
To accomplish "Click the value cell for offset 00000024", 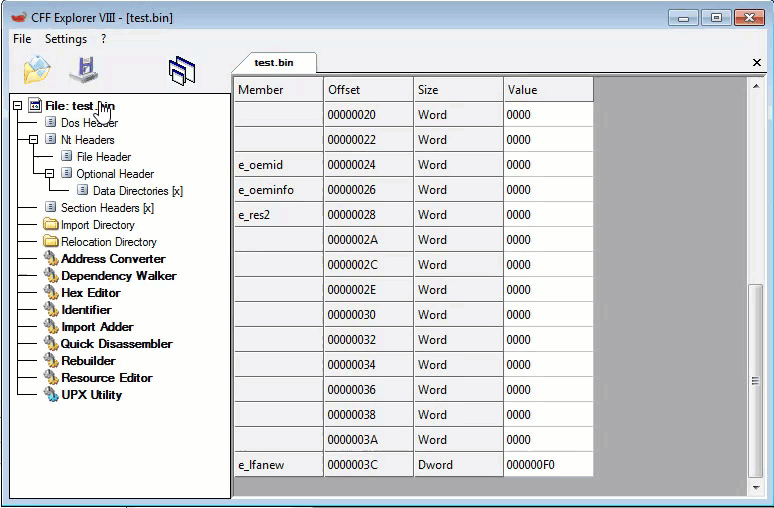I will point(548,164).
